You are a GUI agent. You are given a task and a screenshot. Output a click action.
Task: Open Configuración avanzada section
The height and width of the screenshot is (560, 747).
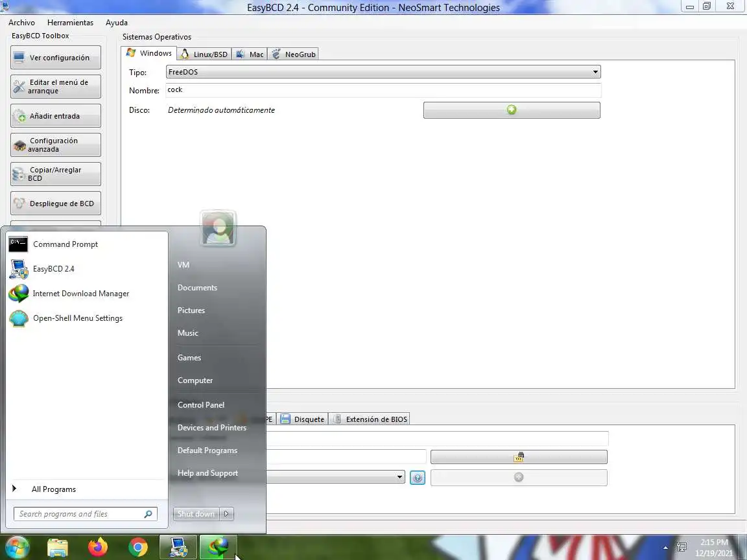[56, 145]
